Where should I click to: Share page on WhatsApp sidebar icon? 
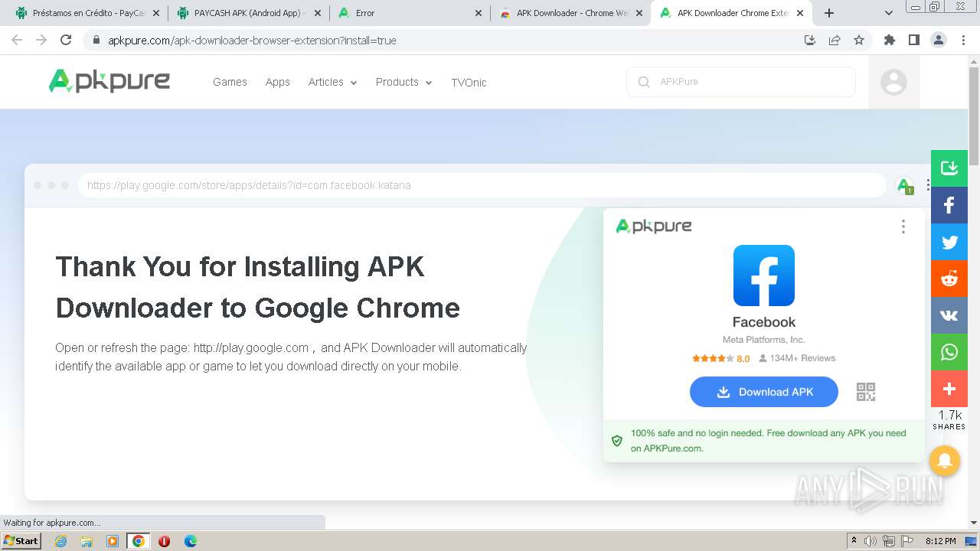949,352
